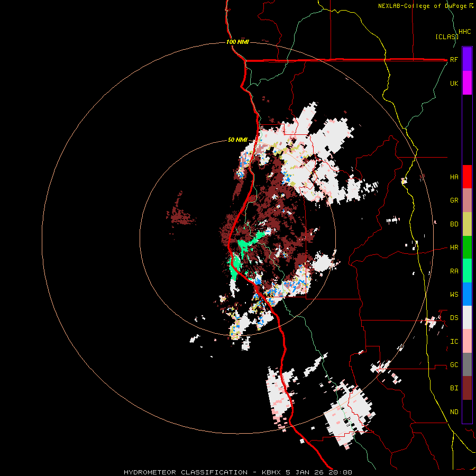Pick the WS blue legend swatch
This screenshot has width=476, height=476.
(467, 294)
